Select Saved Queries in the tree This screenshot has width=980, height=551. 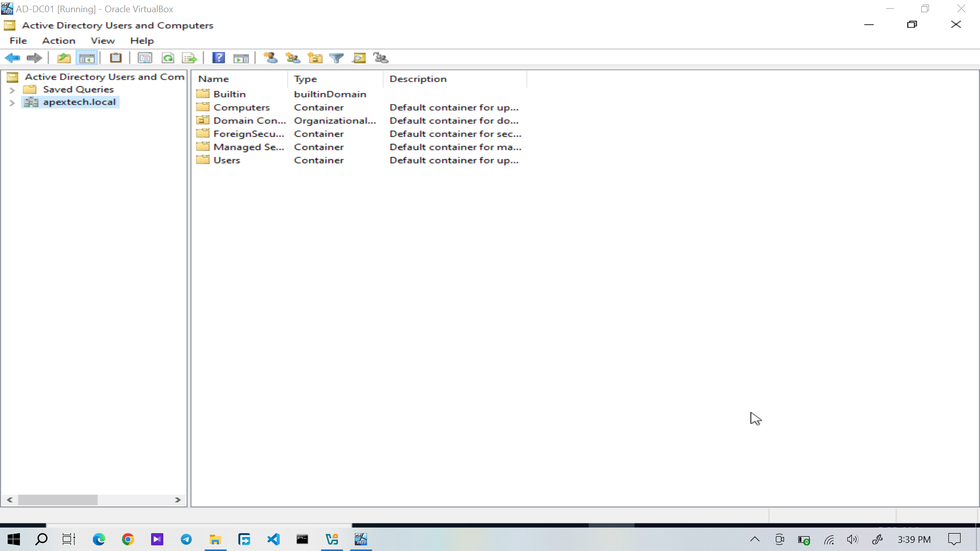(x=78, y=90)
